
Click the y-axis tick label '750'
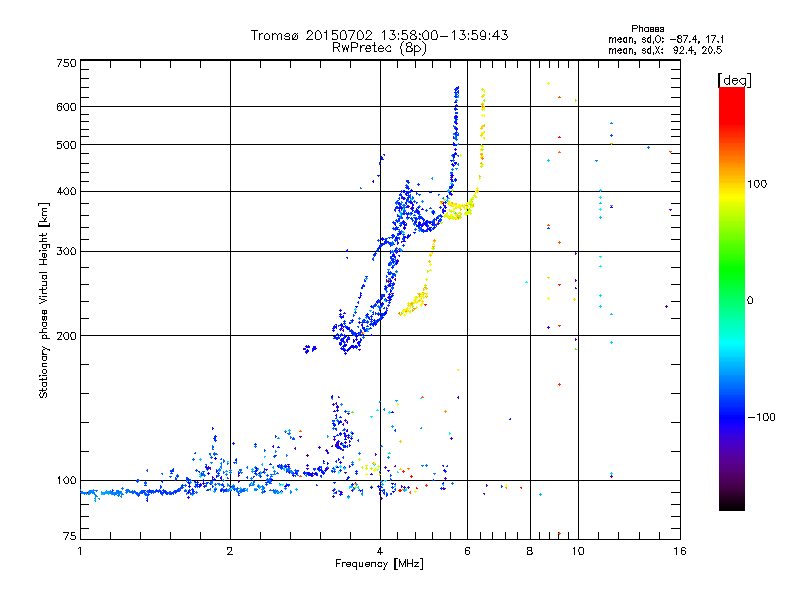click(66, 63)
